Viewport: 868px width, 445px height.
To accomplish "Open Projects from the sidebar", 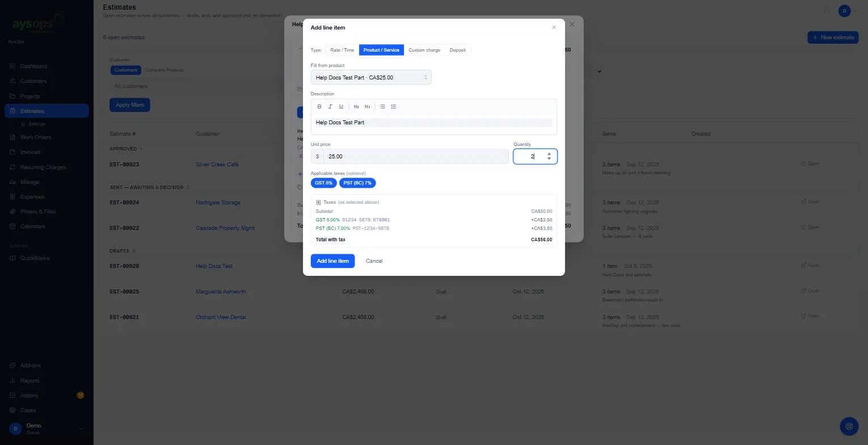I will [x=30, y=96].
